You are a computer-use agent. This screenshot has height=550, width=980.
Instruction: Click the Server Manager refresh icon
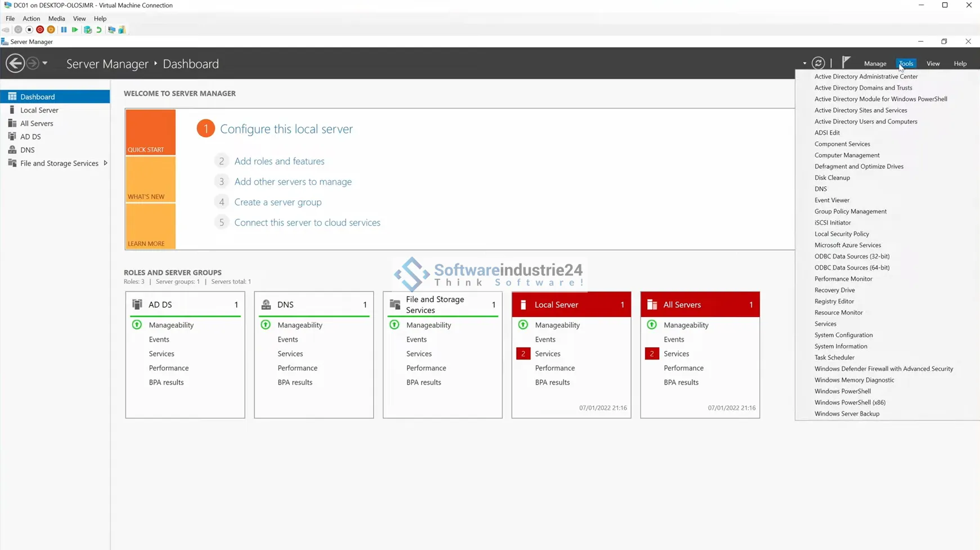(818, 64)
